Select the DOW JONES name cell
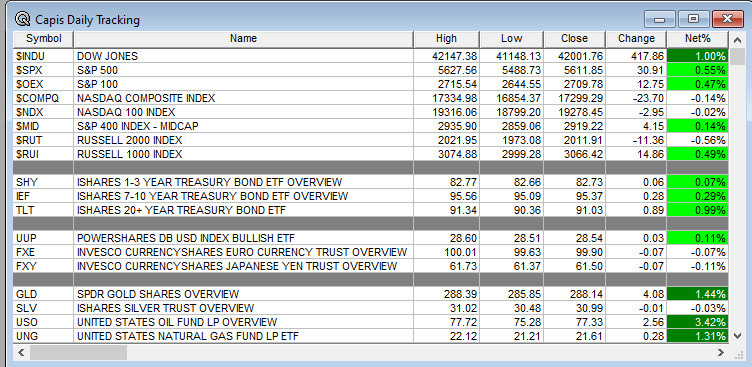 (x=243, y=56)
